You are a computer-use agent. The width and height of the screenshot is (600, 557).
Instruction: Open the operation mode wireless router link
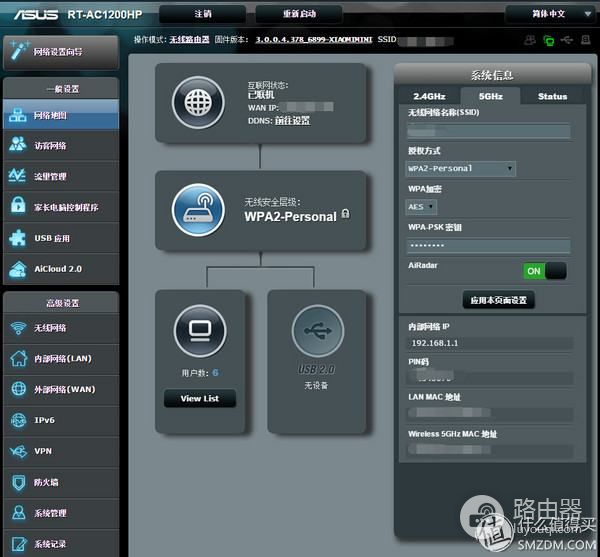189,39
